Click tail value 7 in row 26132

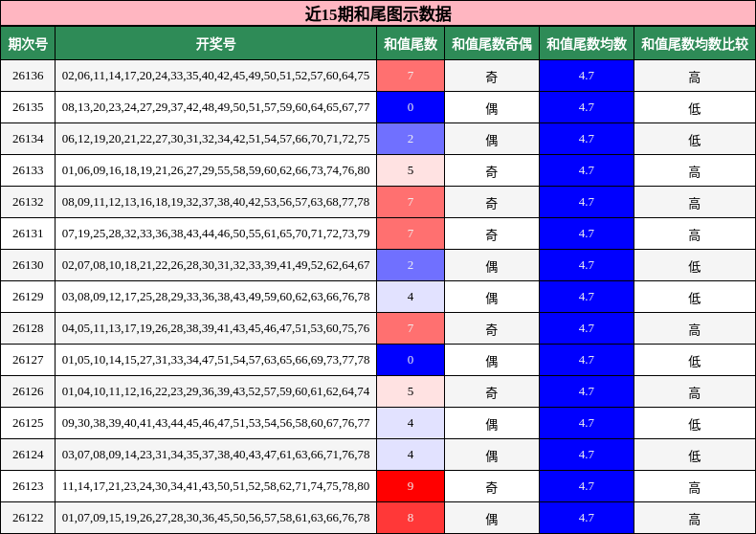(x=411, y=202)
